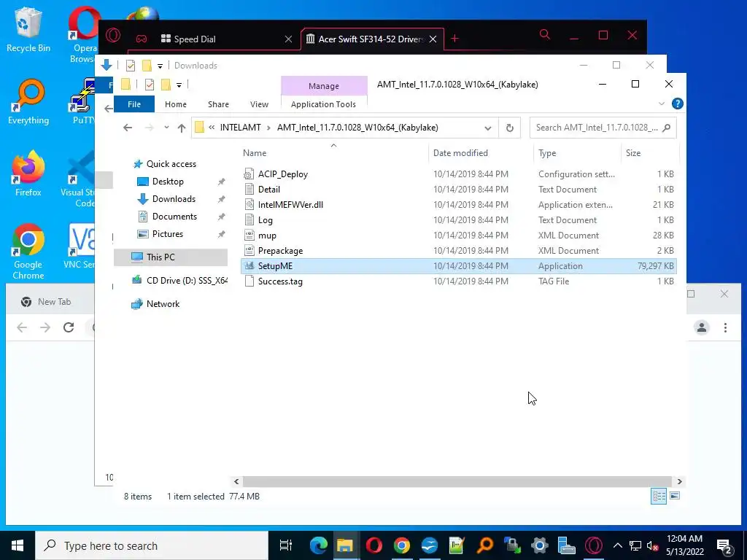Open Network in navigation pane
Viewport: 747px width, 560px height.
(x=163, y=304)
